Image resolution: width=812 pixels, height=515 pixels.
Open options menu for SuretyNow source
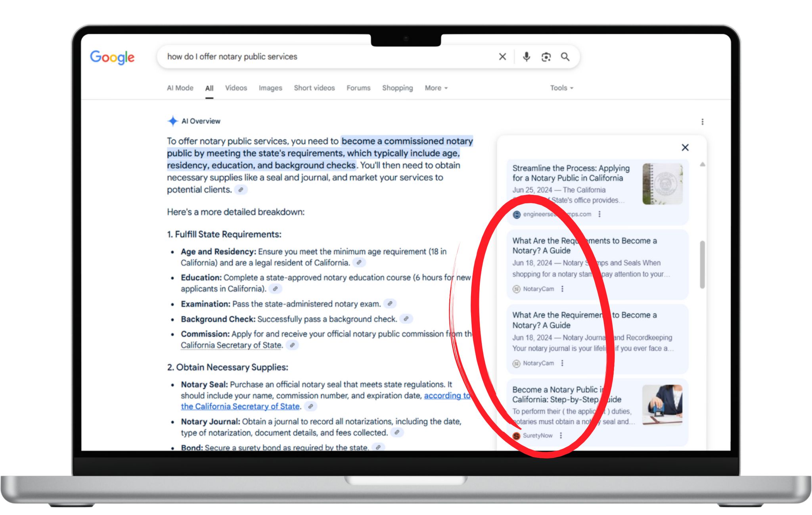point(561,436)
